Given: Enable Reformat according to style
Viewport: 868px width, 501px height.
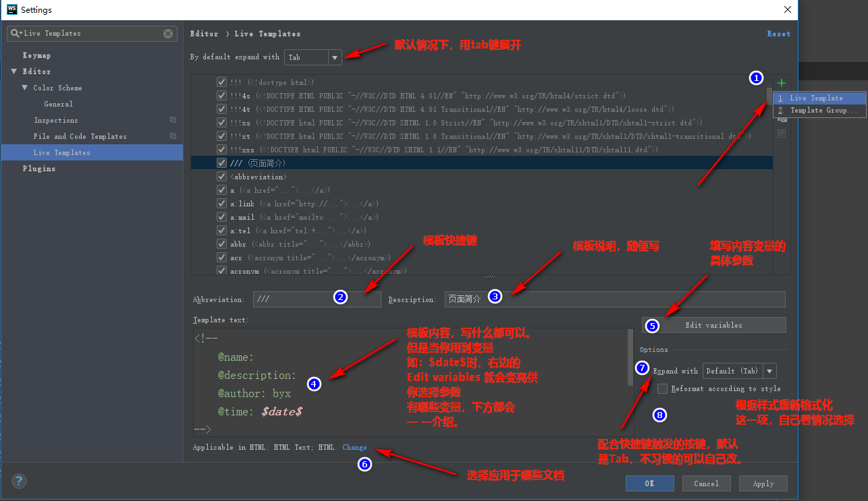Looking at the screenshot, I should coord(663,388).
